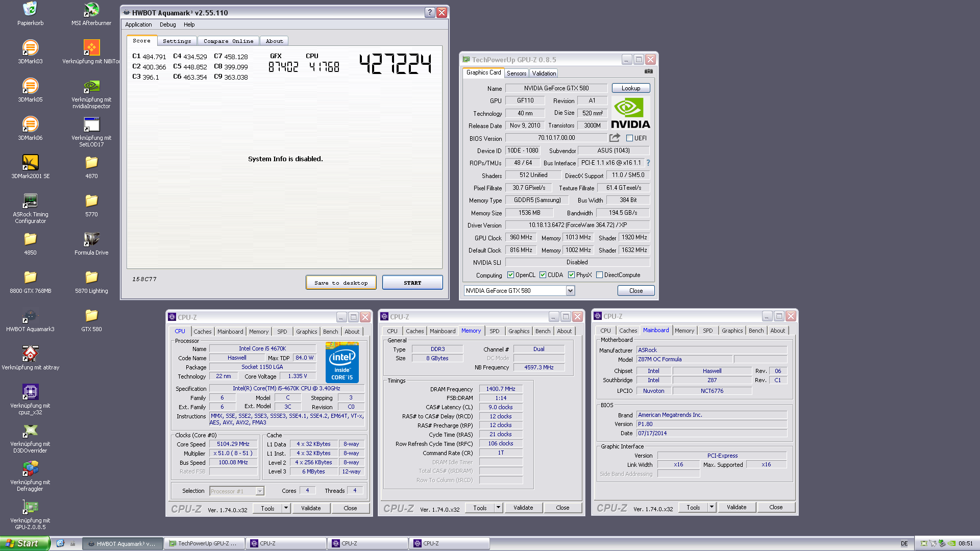This screenshot has width=980, height=551.
Task: Click DE language indicator in taskbar
Action: [904, 543]
